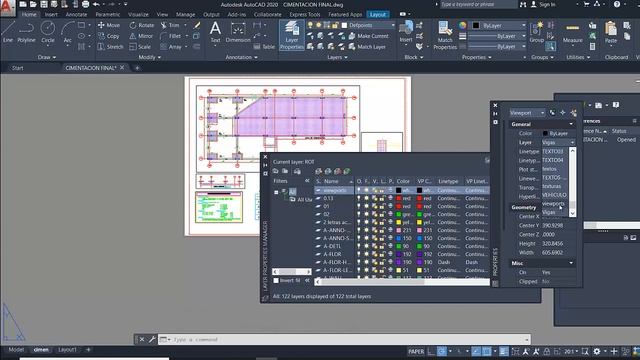Click Sign In link
640x360 pixels.
tap(548, 4)
